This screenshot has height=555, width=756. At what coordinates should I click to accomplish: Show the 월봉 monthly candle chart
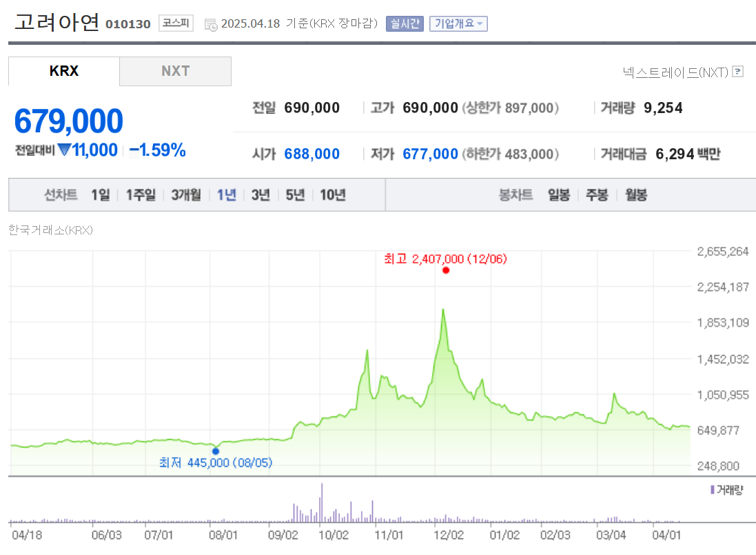(636, 195)
